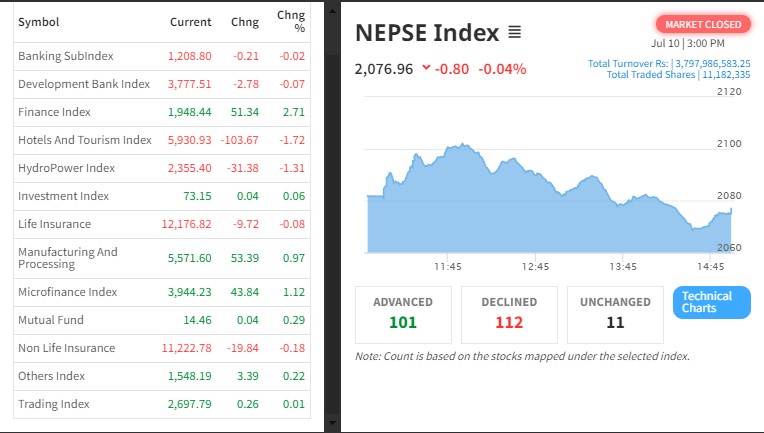Open the Life Insurance index row
The image size is (764, 433).
[54, 224]
